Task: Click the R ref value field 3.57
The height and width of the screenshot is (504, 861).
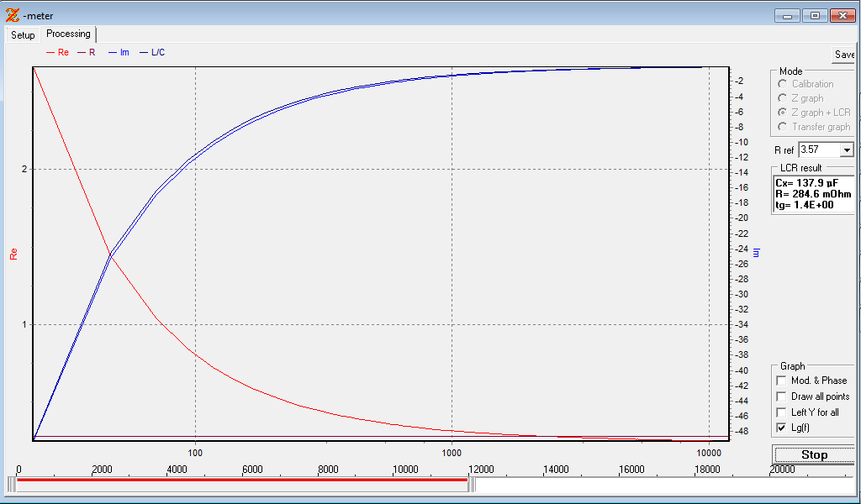Action: point(820,150)
